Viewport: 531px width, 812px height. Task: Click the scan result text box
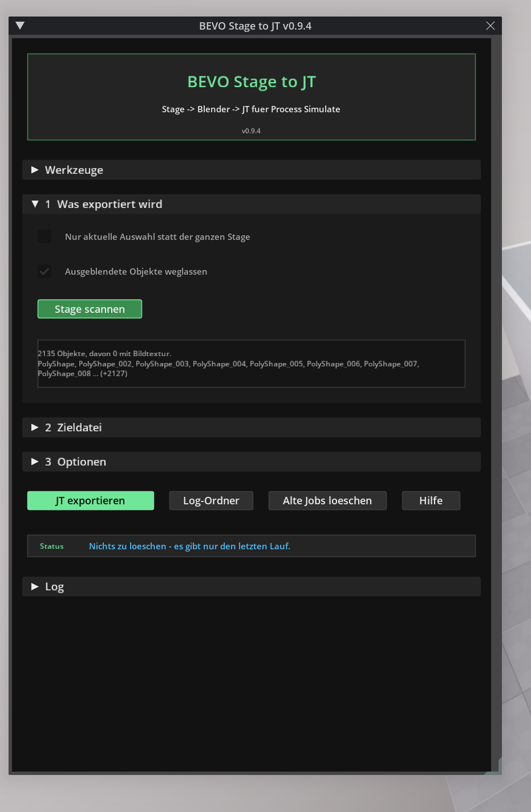pos(251,364)
